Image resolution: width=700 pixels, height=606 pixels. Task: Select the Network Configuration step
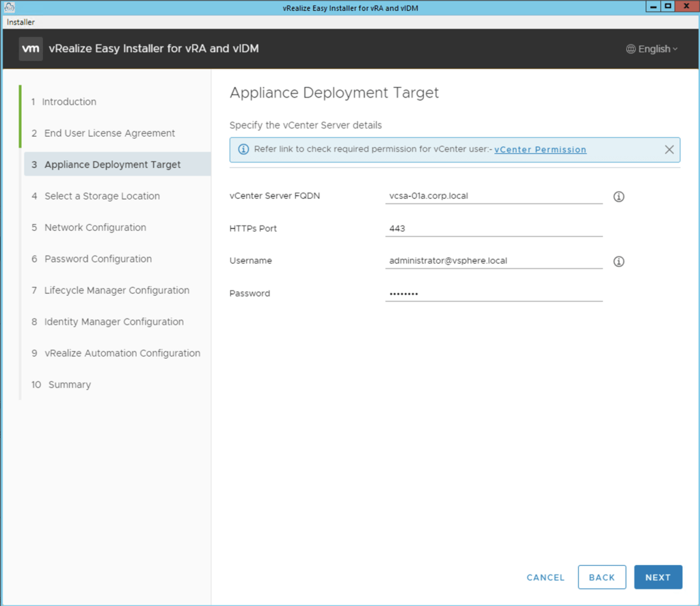(95, 228)
